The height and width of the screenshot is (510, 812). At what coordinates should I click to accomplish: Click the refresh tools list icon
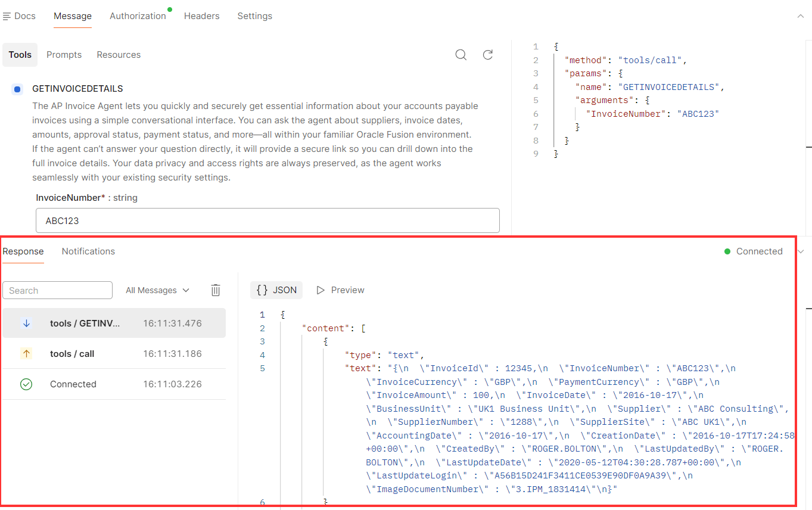click(487, 55)
